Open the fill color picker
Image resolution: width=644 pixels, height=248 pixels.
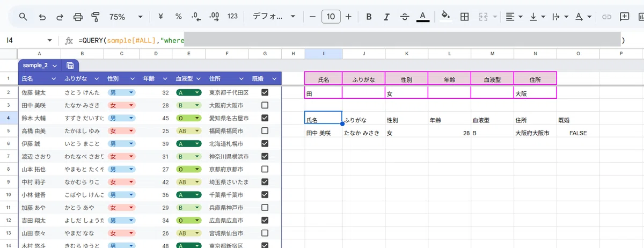445,17
